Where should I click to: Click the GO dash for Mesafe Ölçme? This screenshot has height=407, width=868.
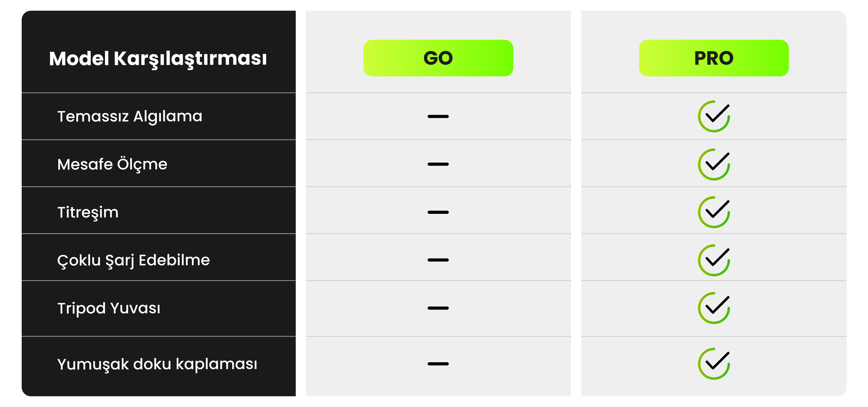pos(438,164)
